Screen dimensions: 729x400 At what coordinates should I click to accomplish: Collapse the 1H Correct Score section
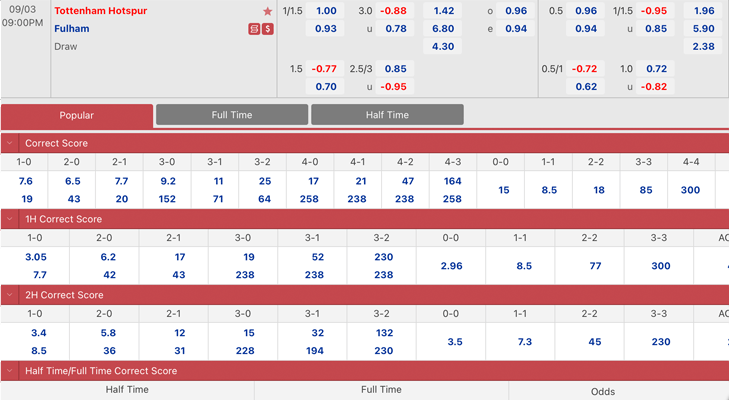point(10,219)
